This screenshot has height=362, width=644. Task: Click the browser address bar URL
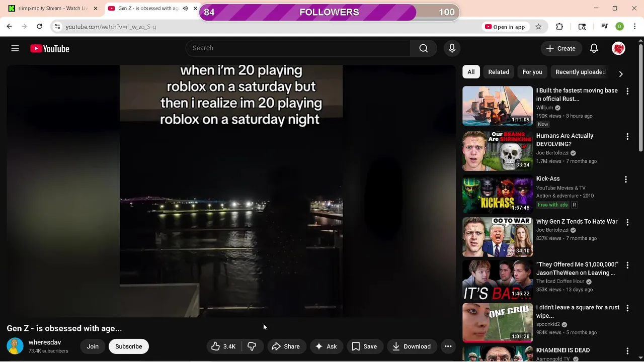point(111,27)
